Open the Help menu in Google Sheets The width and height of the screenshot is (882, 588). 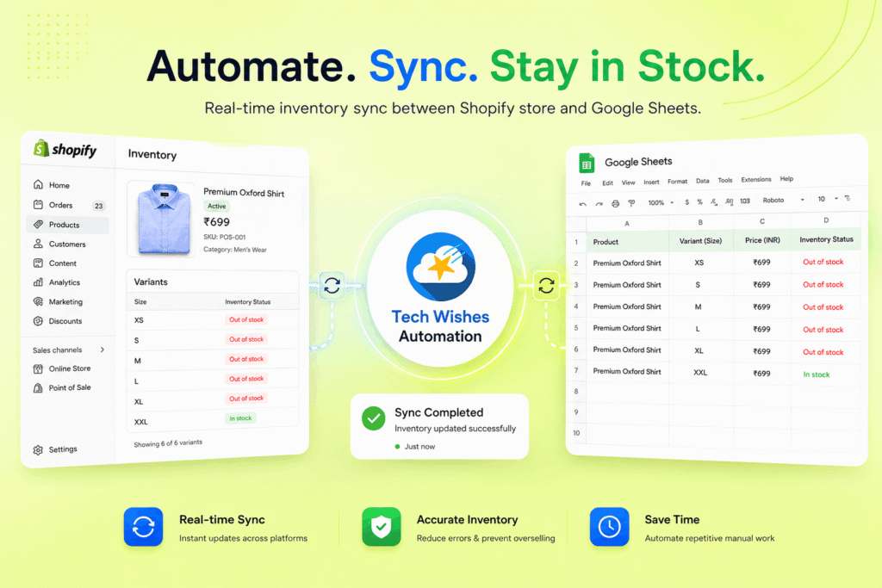point(786,179)
